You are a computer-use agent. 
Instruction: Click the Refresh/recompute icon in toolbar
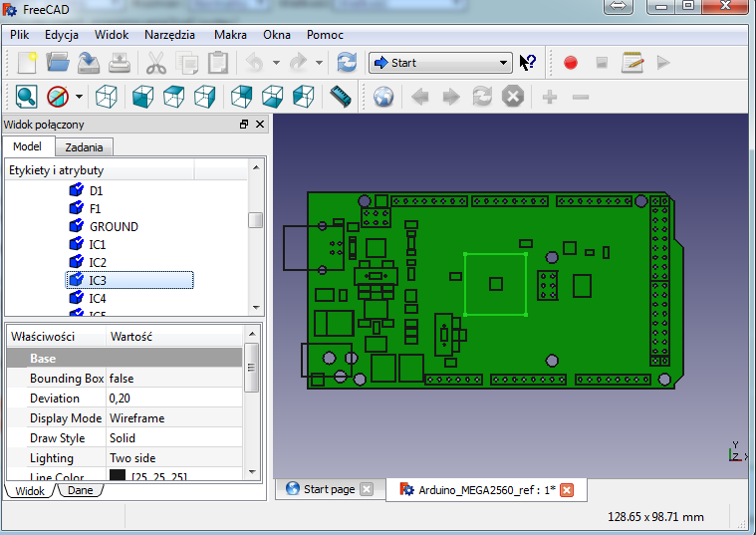pos(347,63)
